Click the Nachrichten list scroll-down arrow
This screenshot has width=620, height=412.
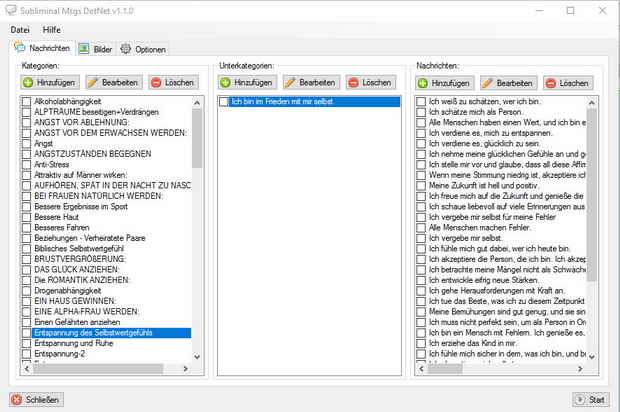tap(592, 357)
